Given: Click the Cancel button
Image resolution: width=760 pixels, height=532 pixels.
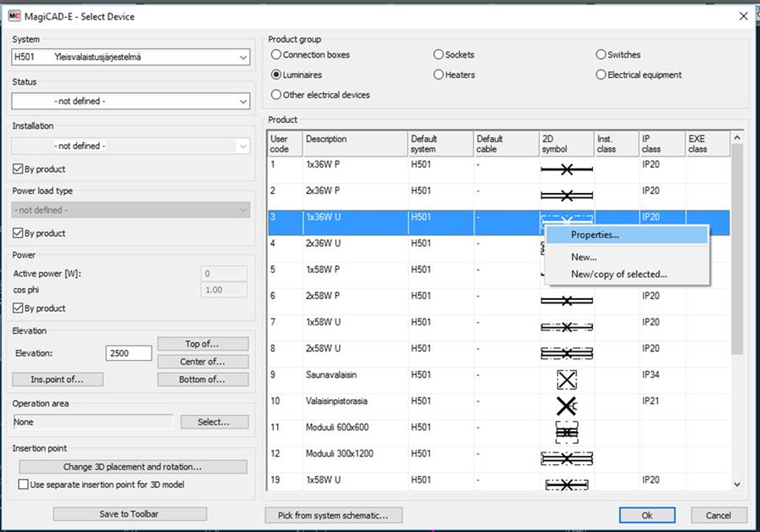Looking at the screenshot, I should (718, 515).
